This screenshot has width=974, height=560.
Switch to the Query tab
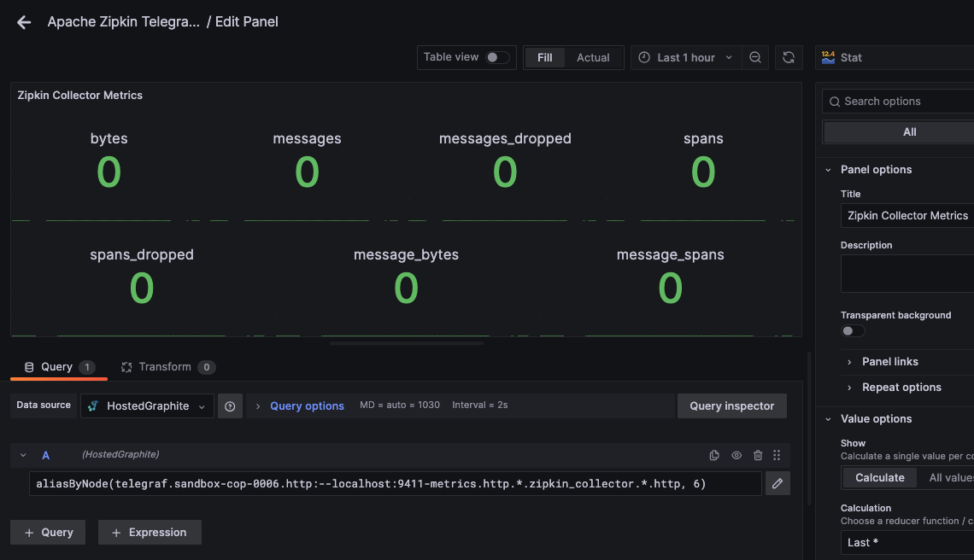pyautogui.click(x=58, y=368)
